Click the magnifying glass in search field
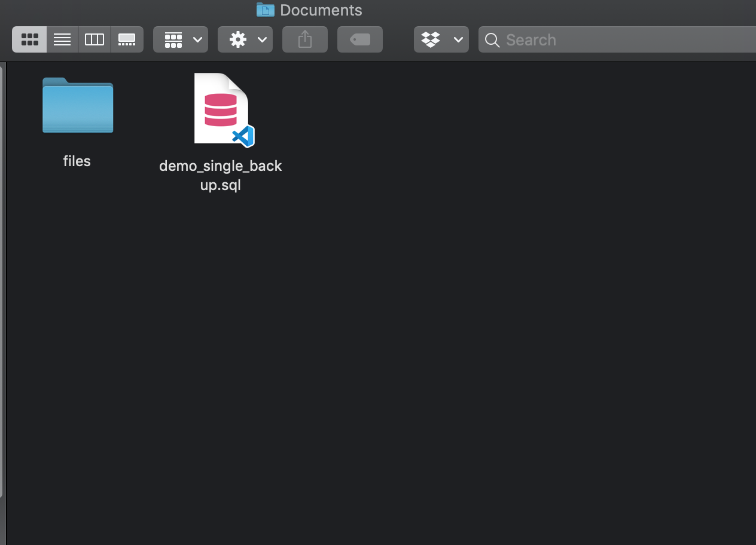This screenshot has width=756, height=545. click(x=492, y=40)
